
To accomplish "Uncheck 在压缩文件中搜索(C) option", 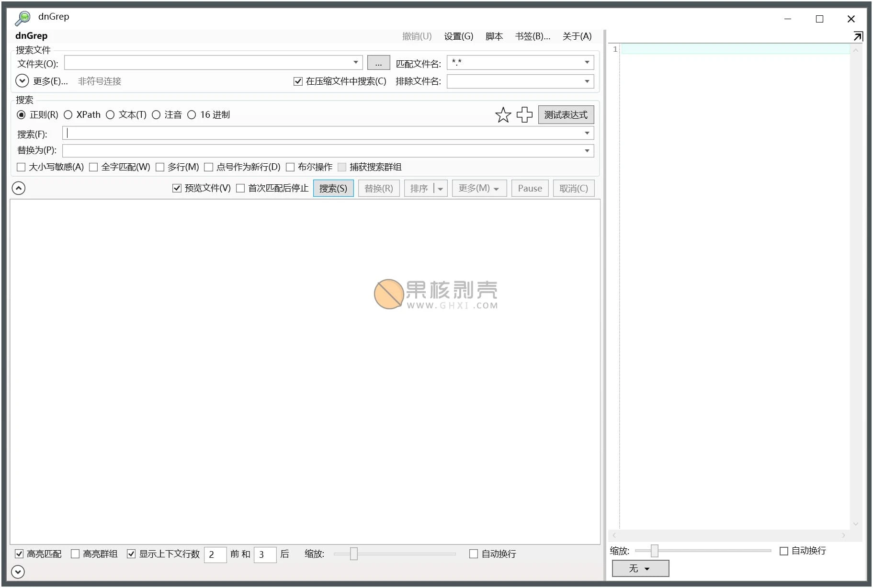I will pos(298,81).
